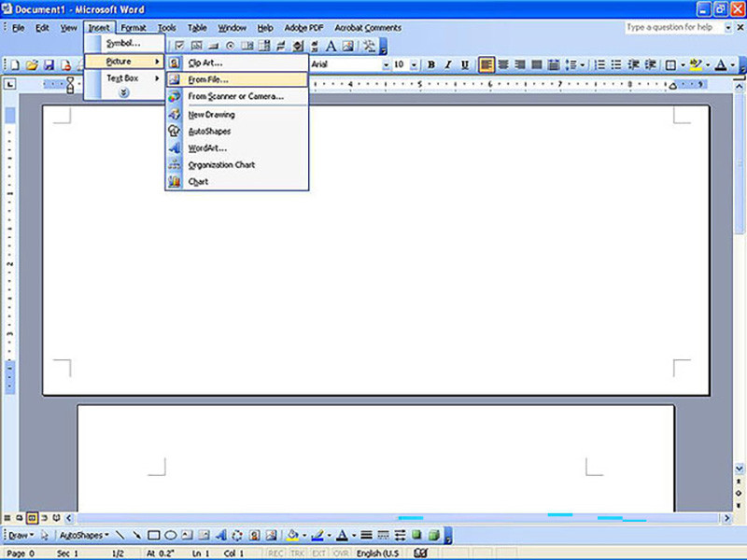The height and width of the screenshot is (560, 747).
Task: Apply Font Color in Formatting toolbar
Action: coord(721,64)
